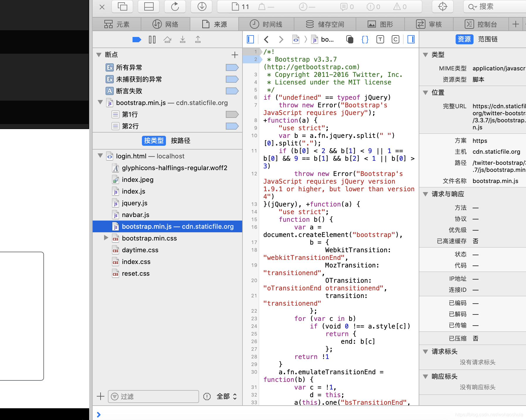Go forward in source history arrow

tap(281, 39)
